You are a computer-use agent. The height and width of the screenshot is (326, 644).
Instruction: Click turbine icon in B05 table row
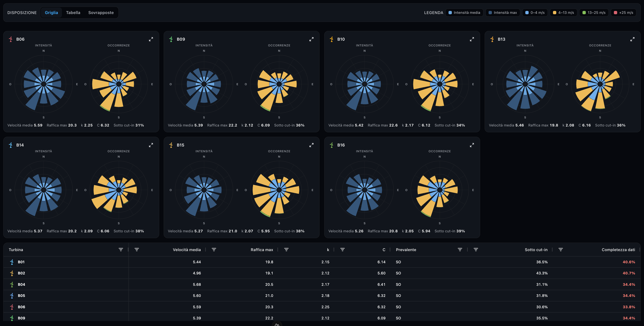tap(12, 296)
